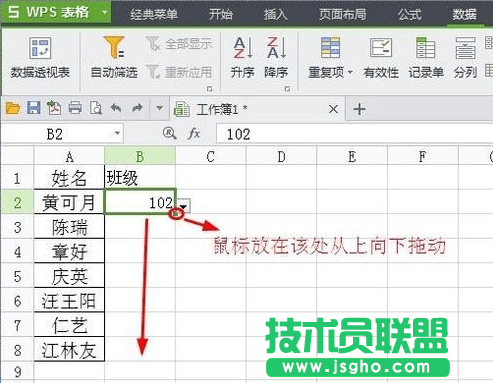
Task: Select the corner select-all box
Action: (17, 156)
